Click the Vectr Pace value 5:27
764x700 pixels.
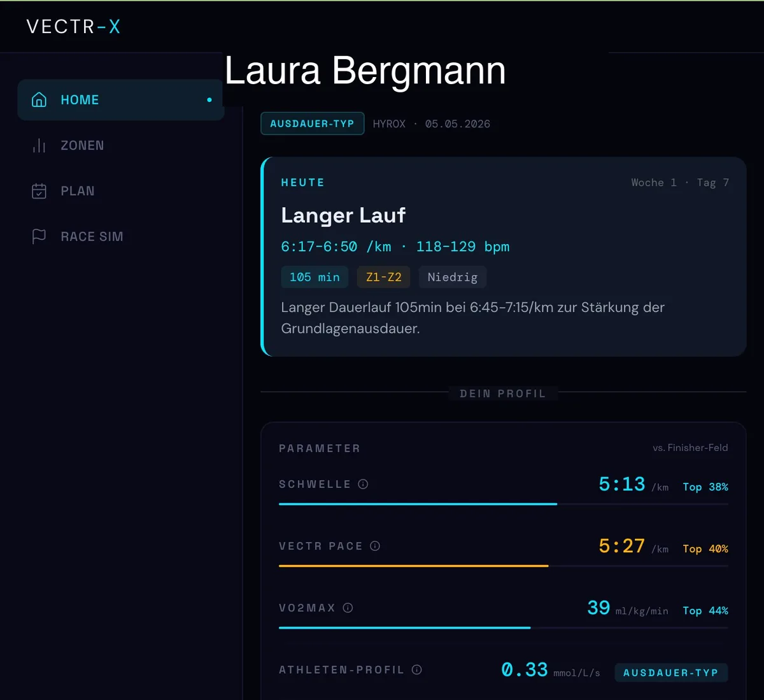pyautogui.click(x=621, y=546)
